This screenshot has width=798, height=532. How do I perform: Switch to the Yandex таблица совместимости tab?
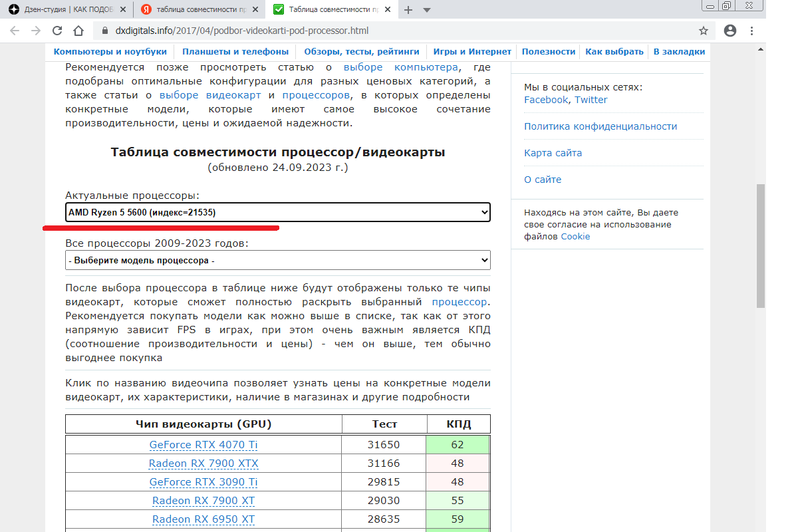point(201,10)
